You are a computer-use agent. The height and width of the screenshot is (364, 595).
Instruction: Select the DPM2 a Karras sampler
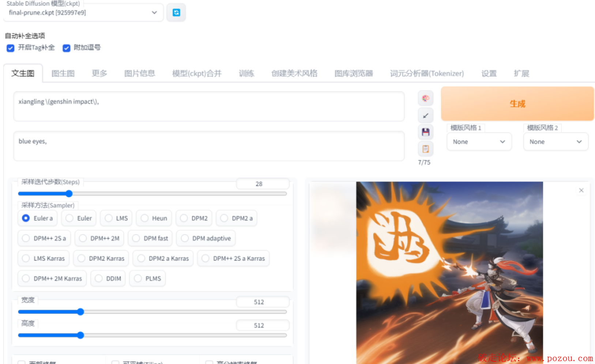tap(163, 258)
